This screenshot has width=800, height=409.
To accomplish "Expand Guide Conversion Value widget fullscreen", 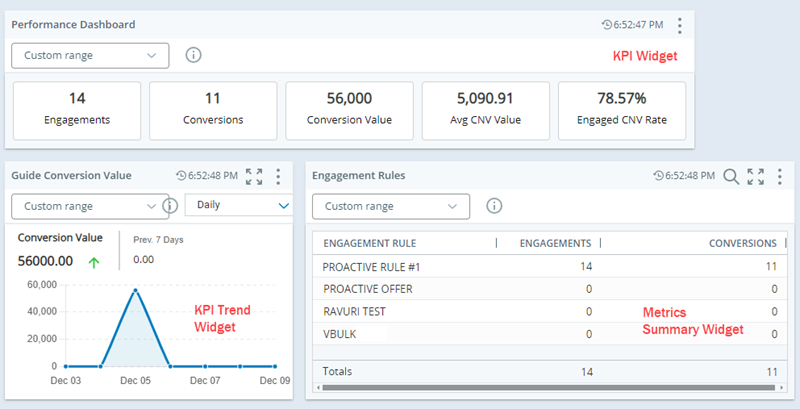I will [254, 176].
